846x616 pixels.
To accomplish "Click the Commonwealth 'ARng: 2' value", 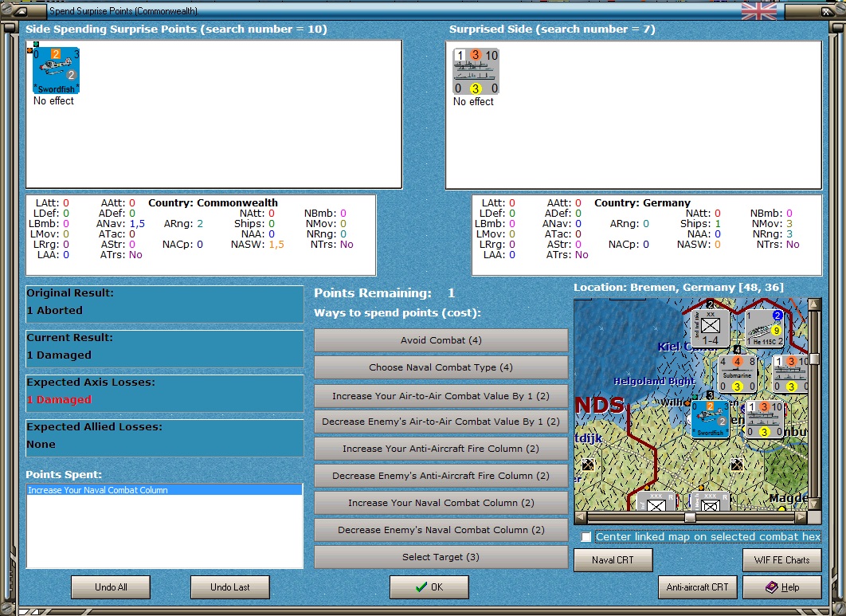I will pyautogui.click(x=200, y=223).
